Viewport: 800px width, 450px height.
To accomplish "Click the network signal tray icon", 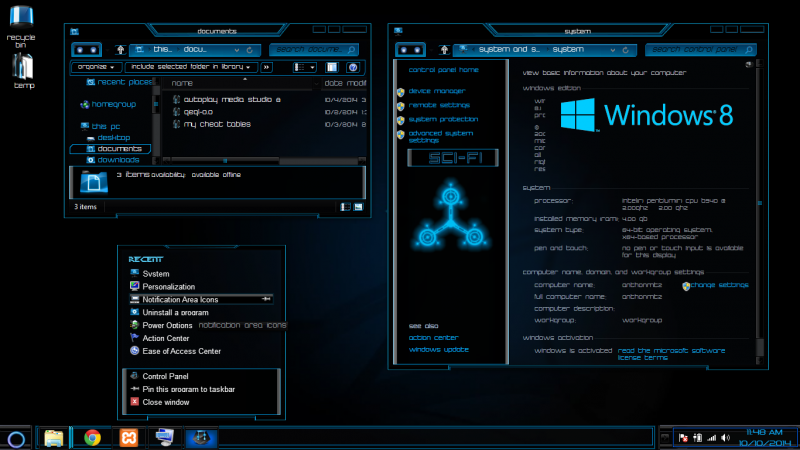I will [x=712, y=438].
